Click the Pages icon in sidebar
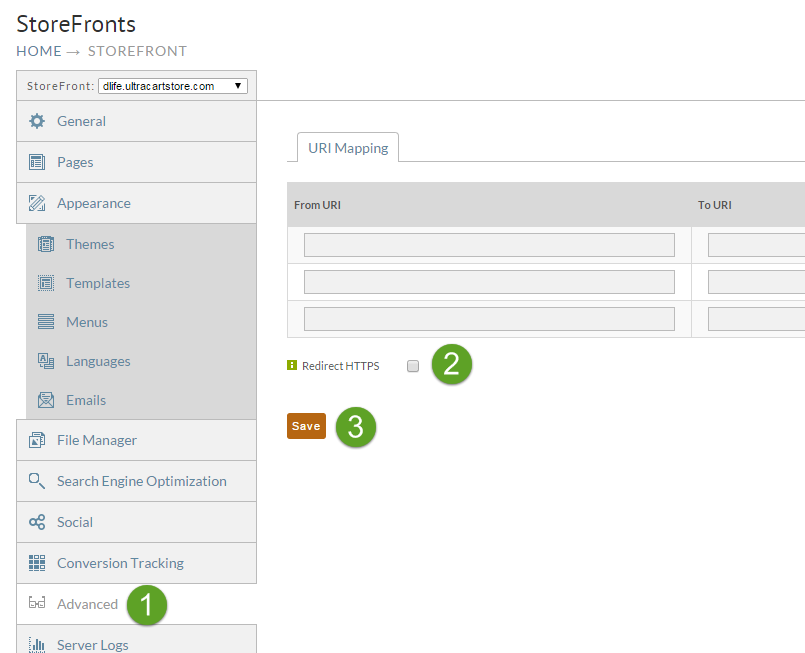Screen dimensions: 805x653 [x=37, y=162]
